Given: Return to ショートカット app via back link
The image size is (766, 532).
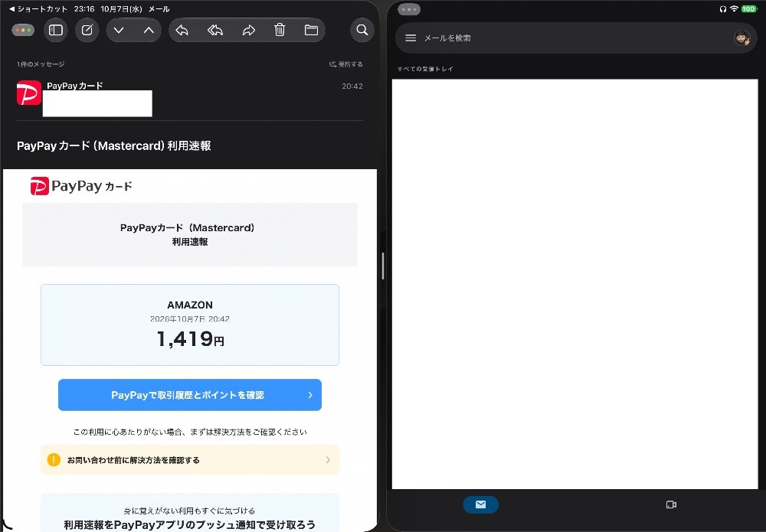Looking at the screenshot, I should [x=38, y=8].
